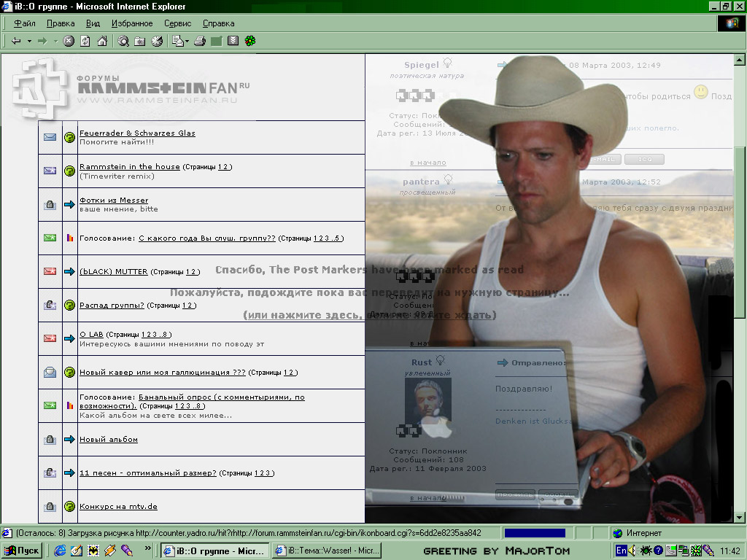Switch to 'iB::Тема::Wasser!' taskbar window
The width and height of the screenshot is (747, 560).
326,551
